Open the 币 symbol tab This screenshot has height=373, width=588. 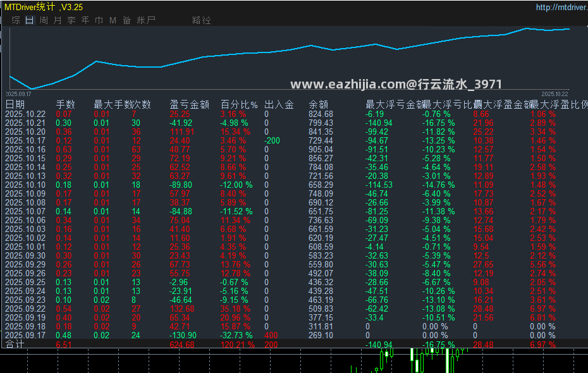(99, 20)
